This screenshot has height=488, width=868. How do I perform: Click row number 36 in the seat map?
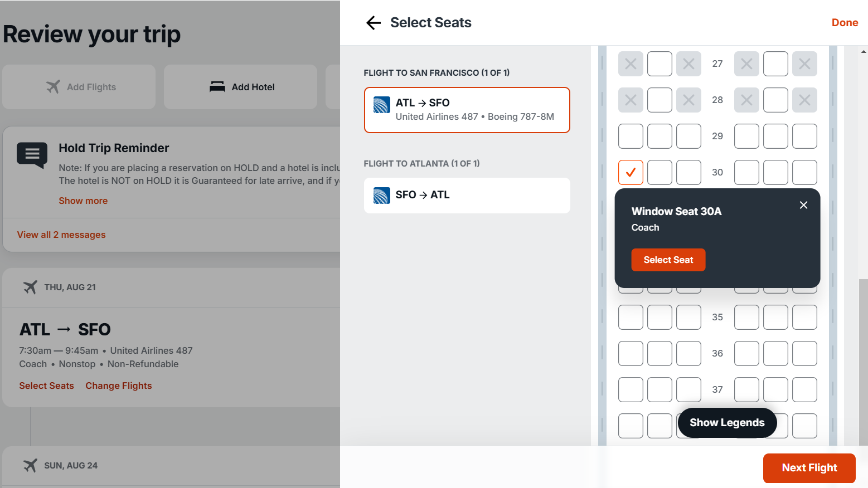coord(717,354)
